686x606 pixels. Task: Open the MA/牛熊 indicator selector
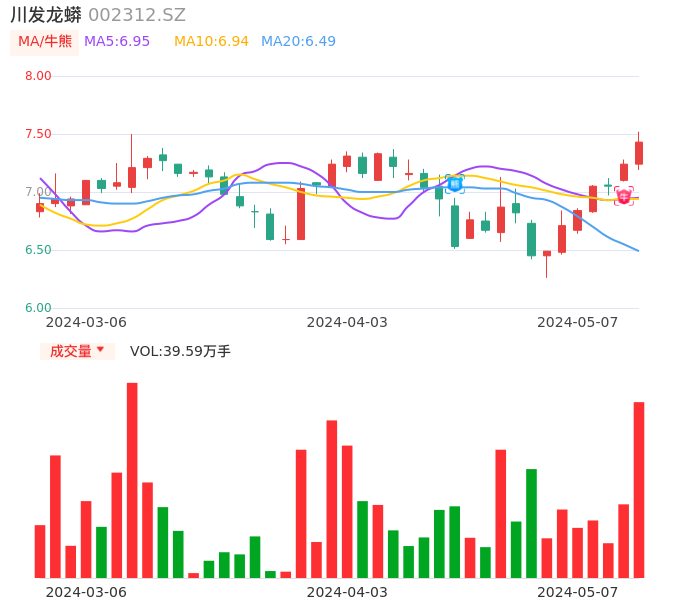[45, 42]
